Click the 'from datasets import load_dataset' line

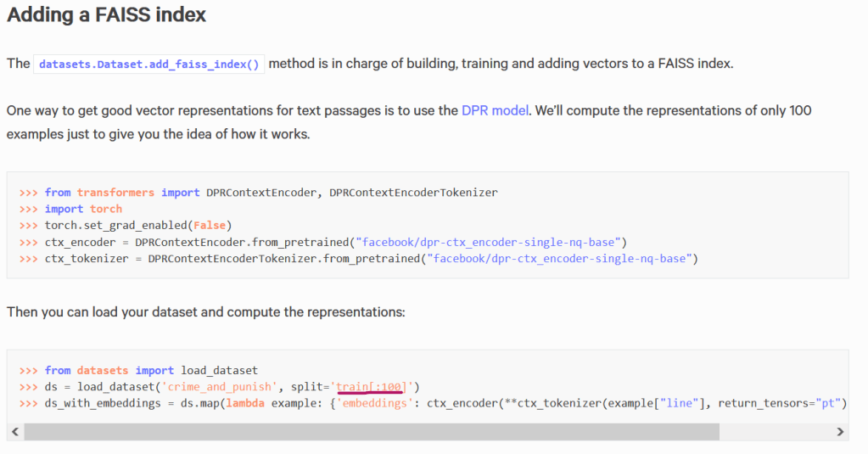151,370
